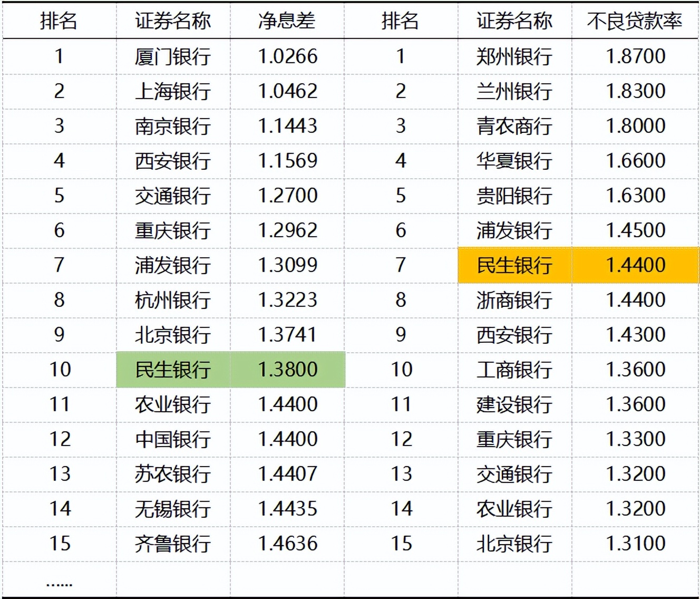The image size is (700, 599).
Task: Click the value 1.8300
Action: click(x=636, y=91)
